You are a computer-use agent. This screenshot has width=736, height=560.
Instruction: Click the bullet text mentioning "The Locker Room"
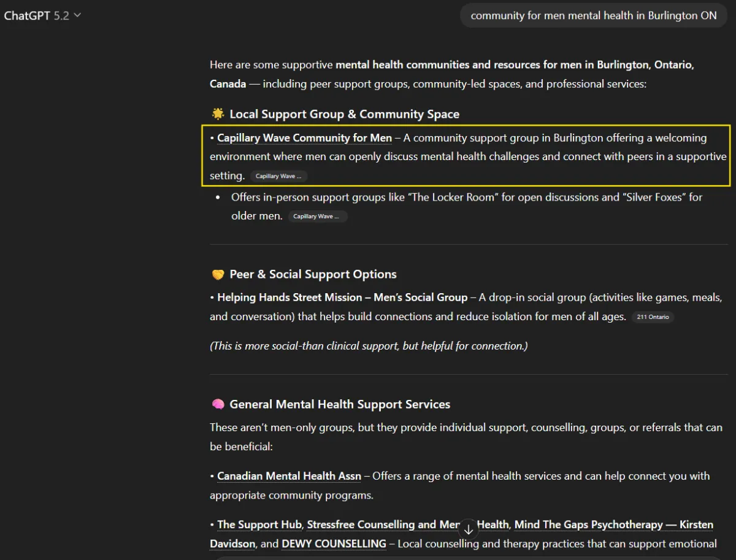pos(467,207)
